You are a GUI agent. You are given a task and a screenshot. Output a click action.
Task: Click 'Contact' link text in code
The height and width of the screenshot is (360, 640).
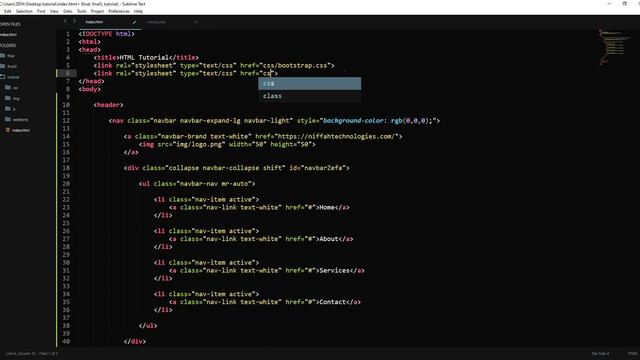point(333,302)
